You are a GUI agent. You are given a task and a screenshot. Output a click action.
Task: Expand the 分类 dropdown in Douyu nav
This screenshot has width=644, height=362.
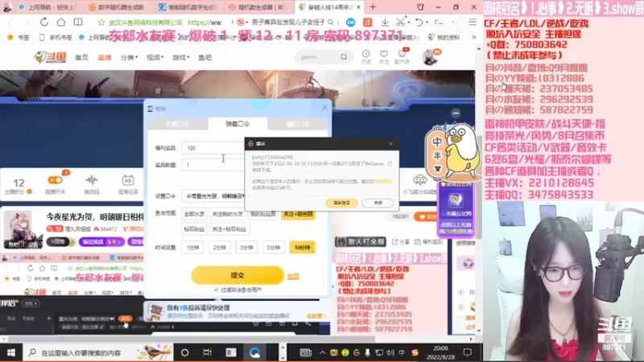click(129, 57)
